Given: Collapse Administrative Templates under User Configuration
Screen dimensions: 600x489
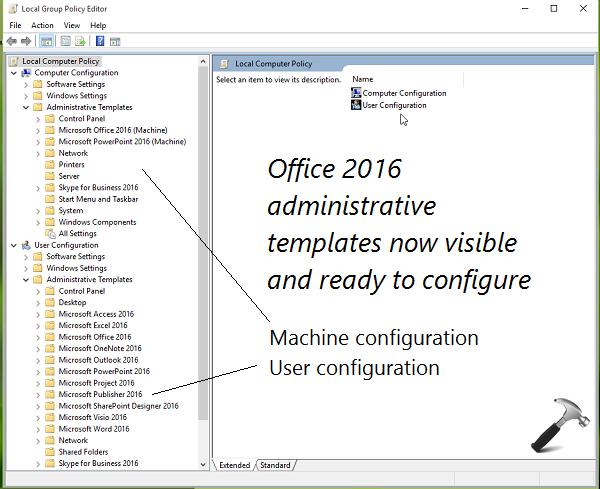Looking at the screenshot, I should coord(26,280).
